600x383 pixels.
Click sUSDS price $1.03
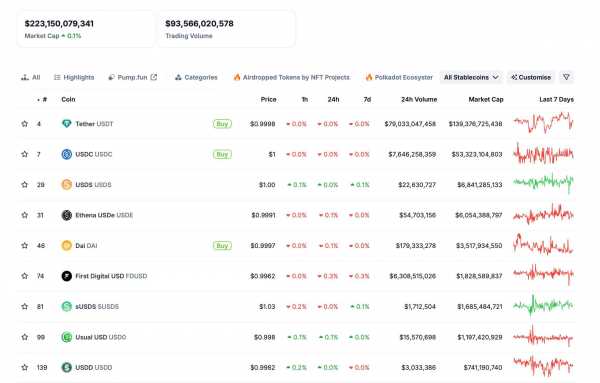[267, 306]
